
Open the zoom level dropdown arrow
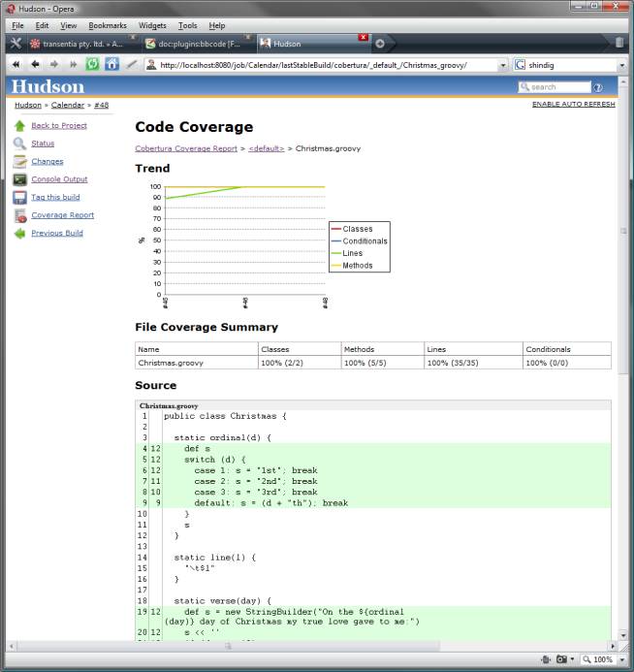click(x=622, y=659)
